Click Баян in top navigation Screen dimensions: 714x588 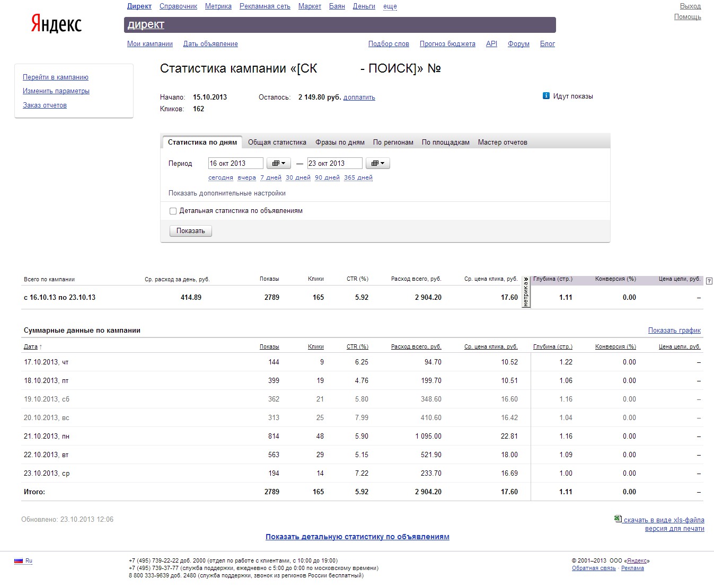pos(337,6)
